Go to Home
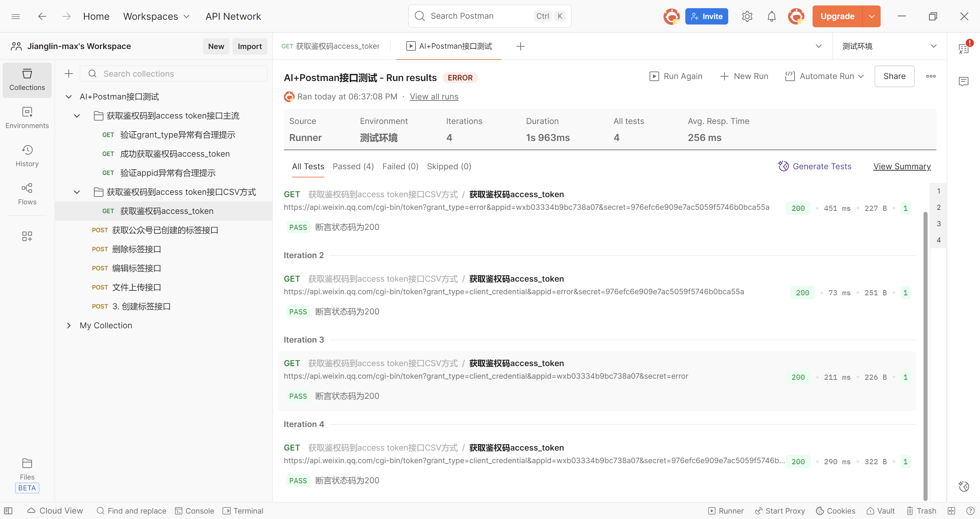This screenshot has width=980, height=519. [x=96, y=16]
